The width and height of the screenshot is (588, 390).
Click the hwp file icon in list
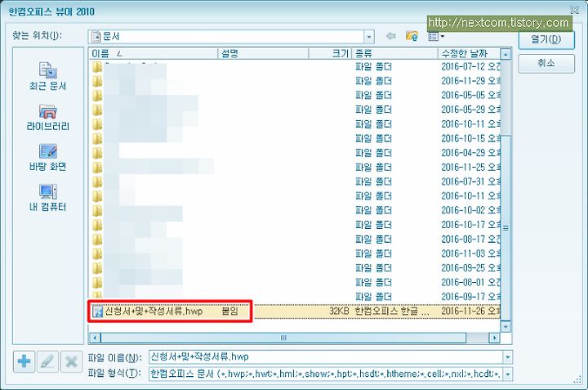tap(97, 312)
